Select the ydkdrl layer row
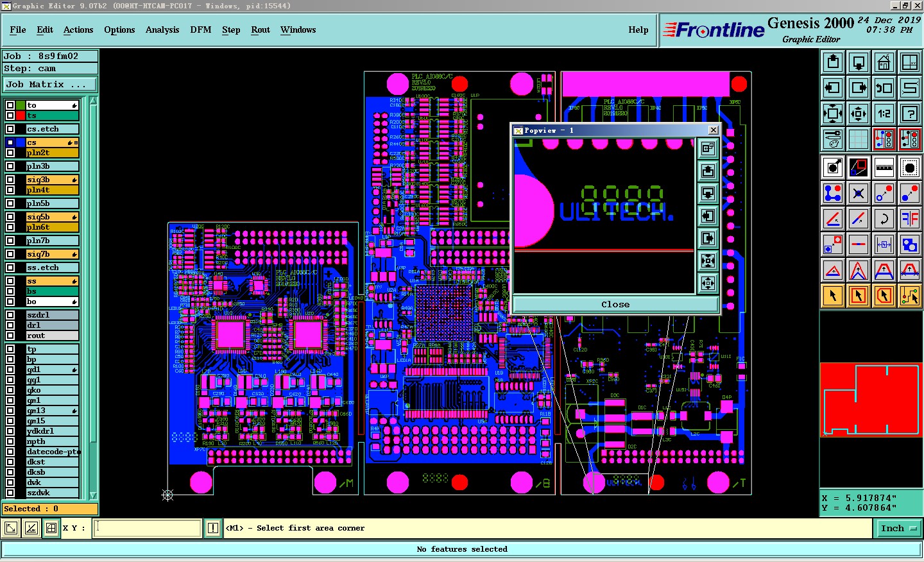Screen dimensions: 924x562 tap(52, 431)
